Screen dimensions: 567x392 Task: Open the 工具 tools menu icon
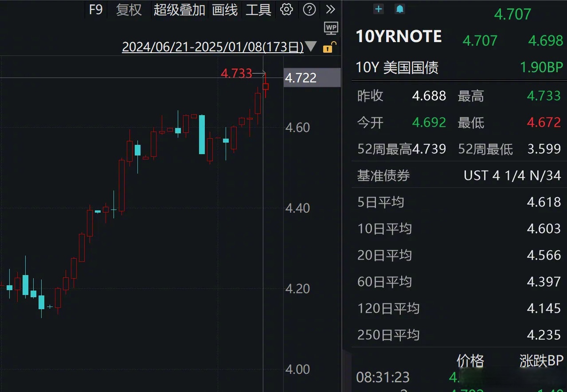[x=258, y=10]
